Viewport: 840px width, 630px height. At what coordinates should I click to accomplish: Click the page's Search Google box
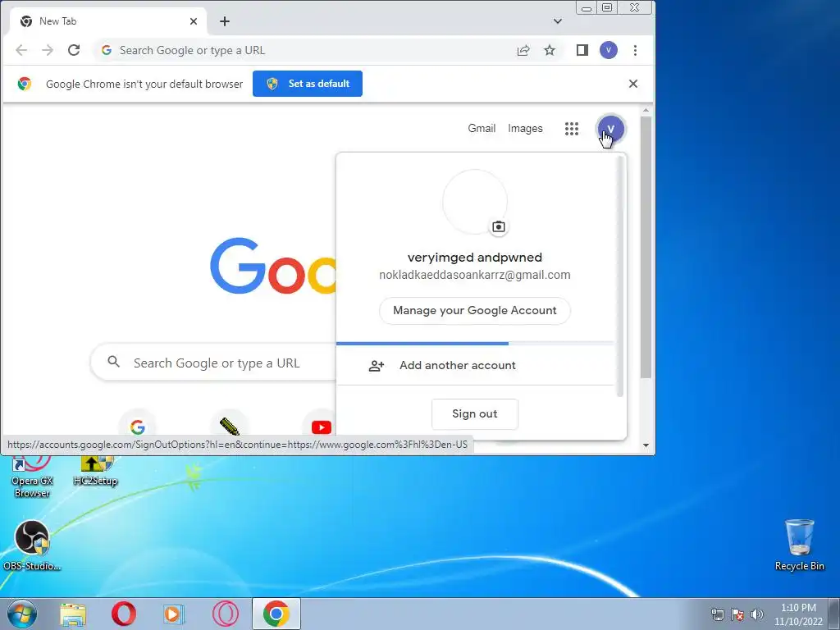click(x=214, y=363)
